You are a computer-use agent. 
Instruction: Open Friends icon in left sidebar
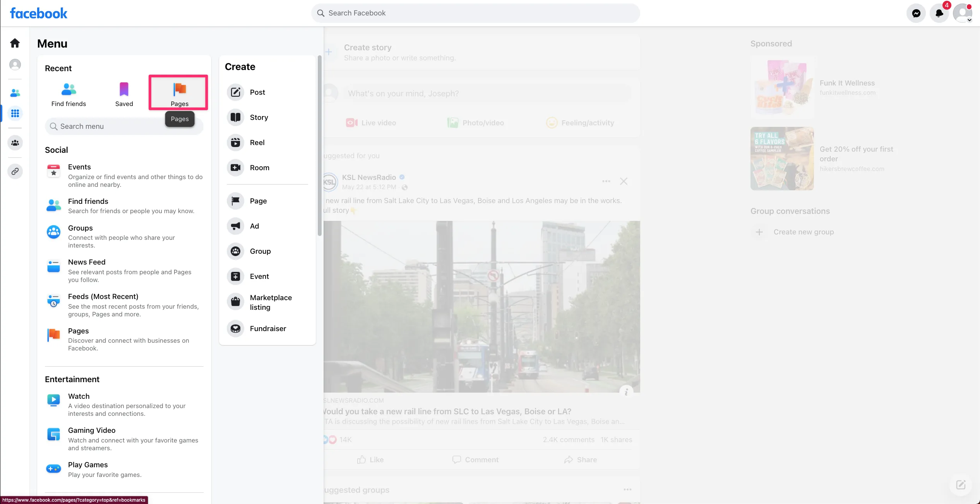(15, 93)
